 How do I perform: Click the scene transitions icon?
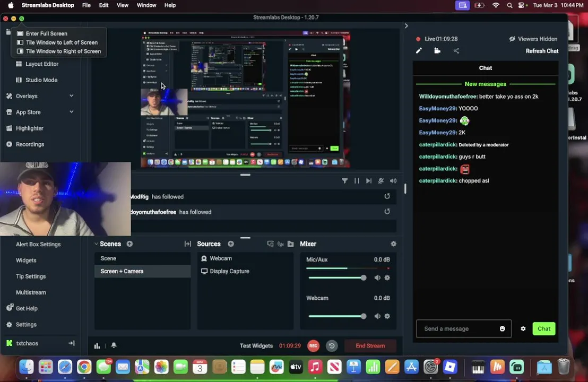coord(187,244)
